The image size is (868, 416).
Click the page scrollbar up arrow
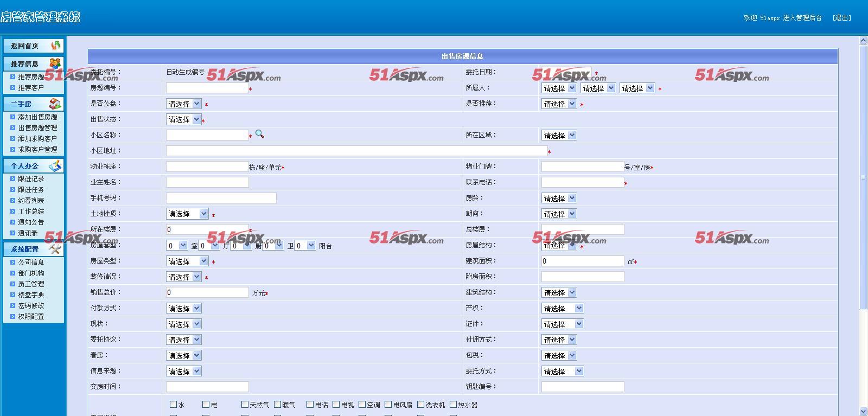click(x=863, y=41)
